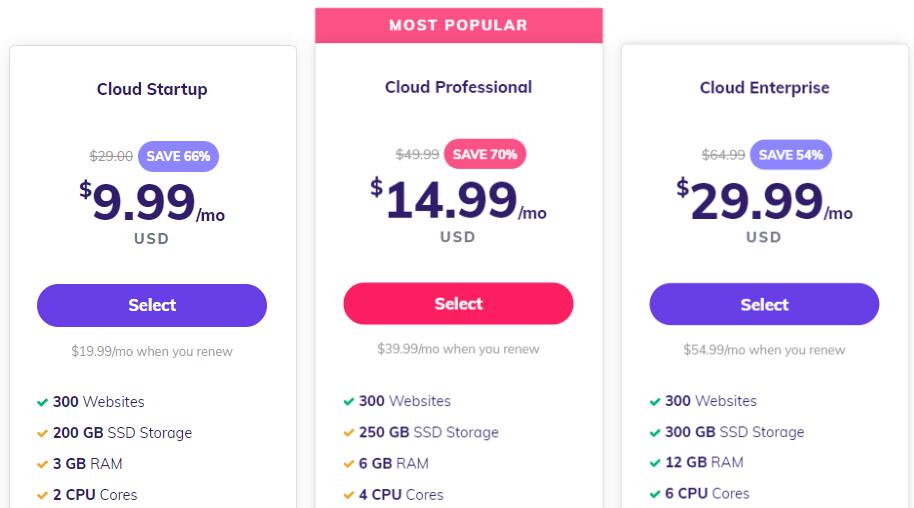This screenshot has width=914, height=508.
Task: Click green checkmark beside 12 GB RAM
Action: (x=655, y=463)
